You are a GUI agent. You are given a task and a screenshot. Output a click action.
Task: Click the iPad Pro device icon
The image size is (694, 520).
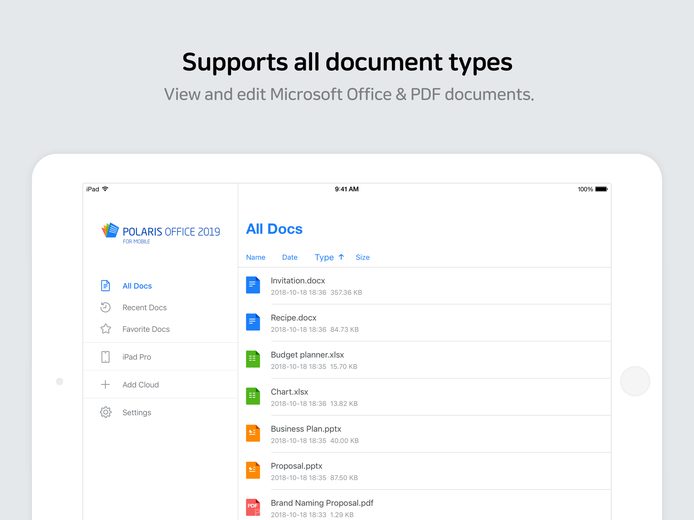(105, 357)
